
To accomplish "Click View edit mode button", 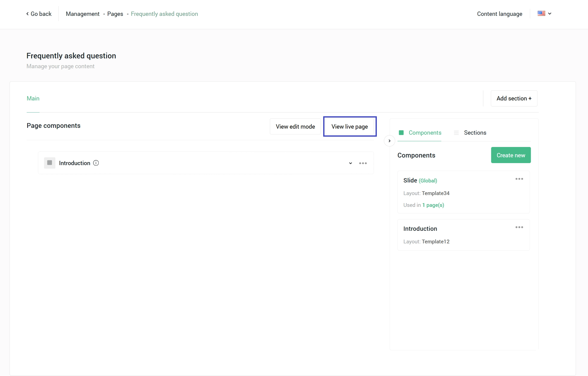I will 295,127.
